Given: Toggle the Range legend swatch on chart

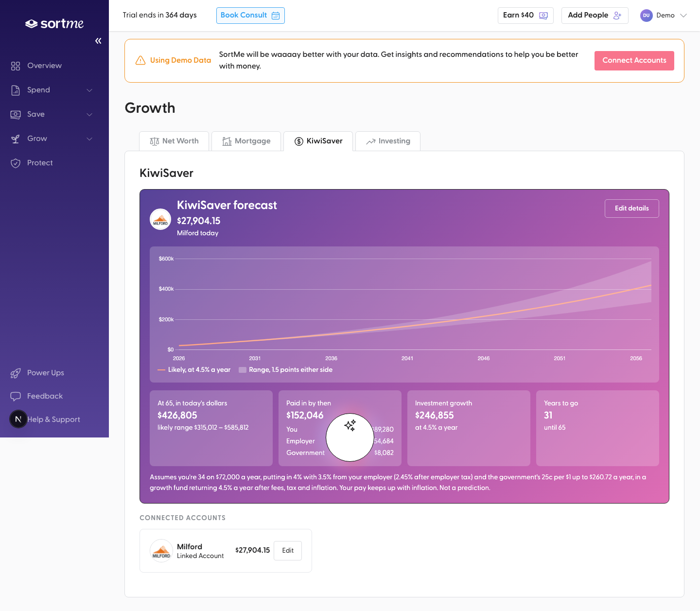Looking at the screenshot, I should coord(243,370).
